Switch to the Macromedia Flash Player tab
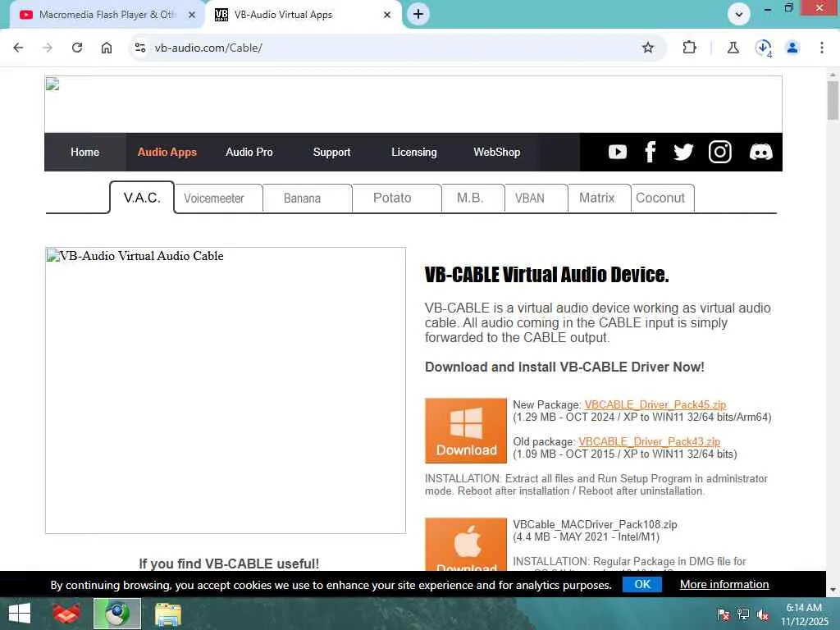The height and width of the screenshot is (630, 840). coord(107,15)
